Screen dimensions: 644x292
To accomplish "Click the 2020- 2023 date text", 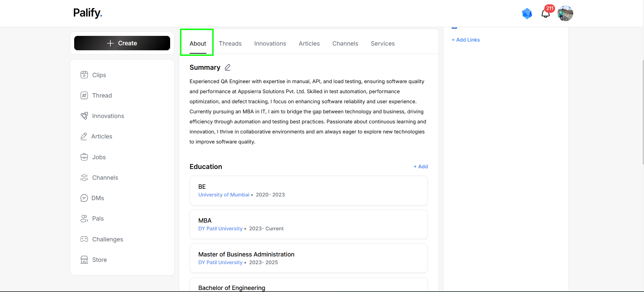I will (x=270, y=194).
